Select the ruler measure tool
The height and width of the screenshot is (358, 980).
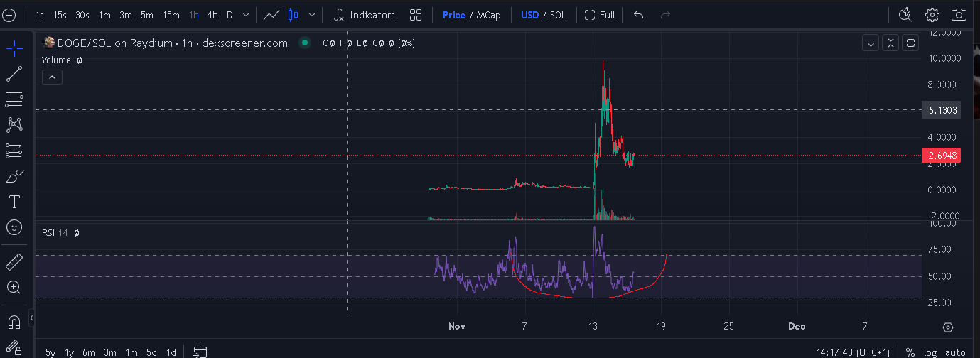pyautogui.click(x=14, y=262)
